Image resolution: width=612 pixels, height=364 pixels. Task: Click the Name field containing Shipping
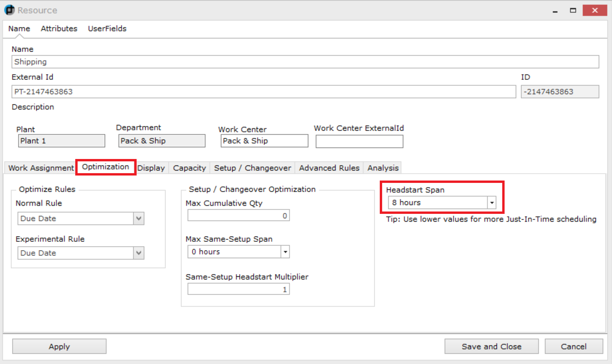point(305,62)
